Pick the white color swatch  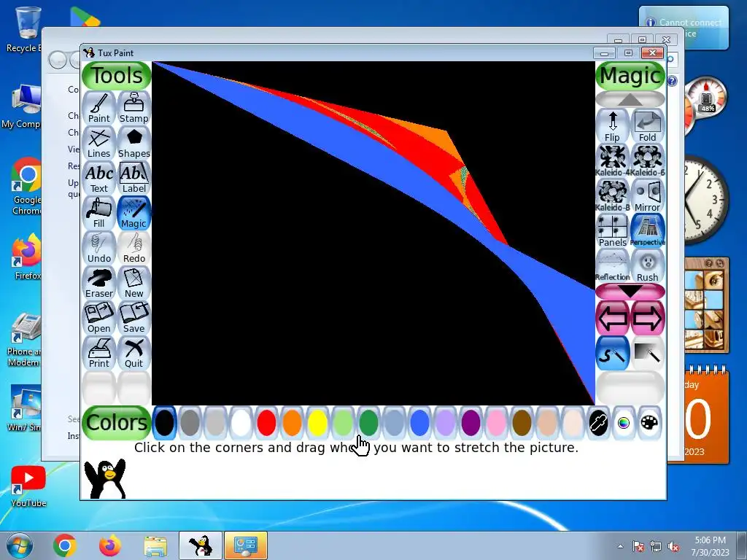[x=241, y=423]
